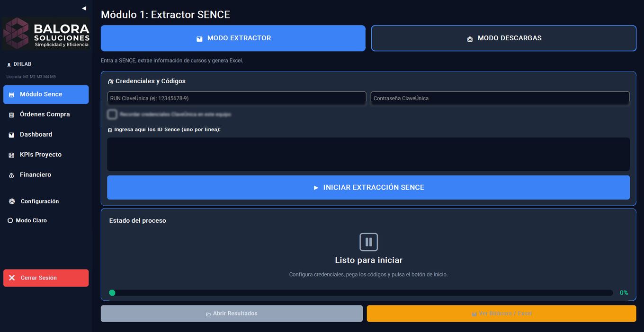Image resolution: width=644 pixels, height=332 pixels.
Task: Toggle Modo Claro theme
Action: pyautogui.click(x=27, y=220)
